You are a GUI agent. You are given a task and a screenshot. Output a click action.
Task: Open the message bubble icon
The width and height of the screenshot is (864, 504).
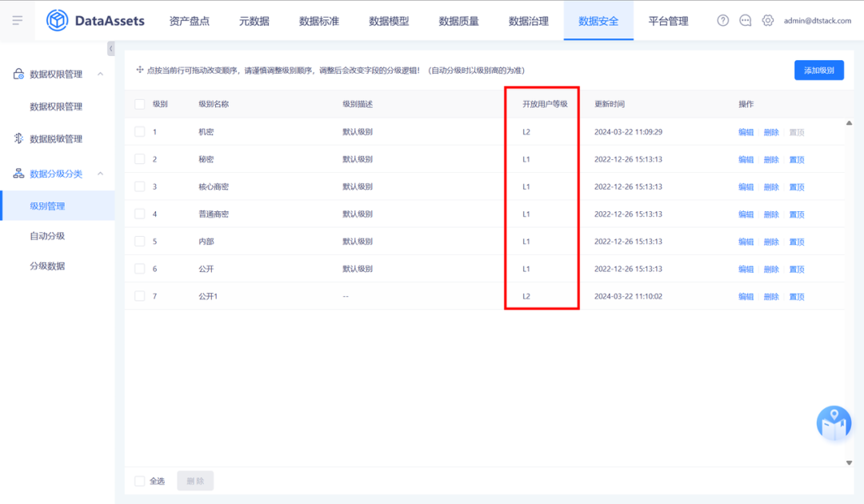point(745,21)
